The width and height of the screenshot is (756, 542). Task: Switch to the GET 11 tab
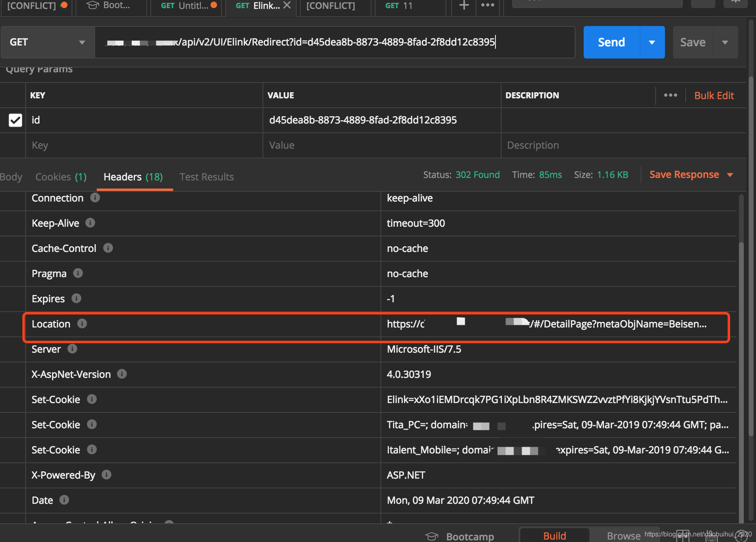[411, 6]
